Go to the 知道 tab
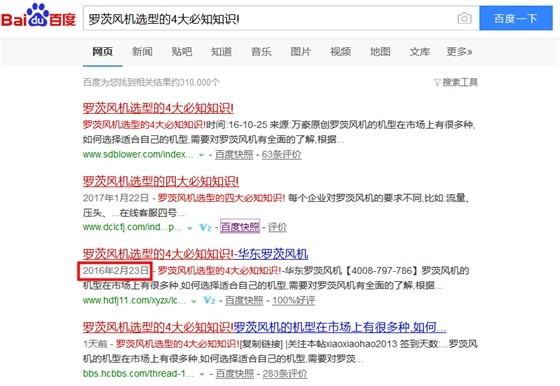The height and width of the screenshot is (386, 560). click(221, 52)
